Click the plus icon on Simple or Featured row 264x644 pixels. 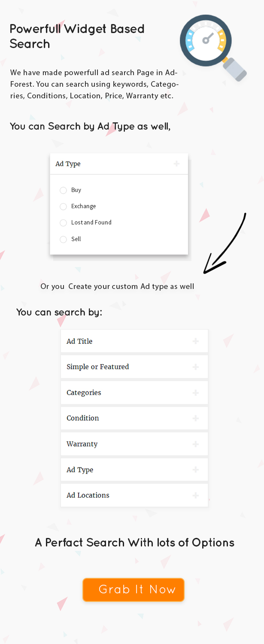tap(196, 367)
